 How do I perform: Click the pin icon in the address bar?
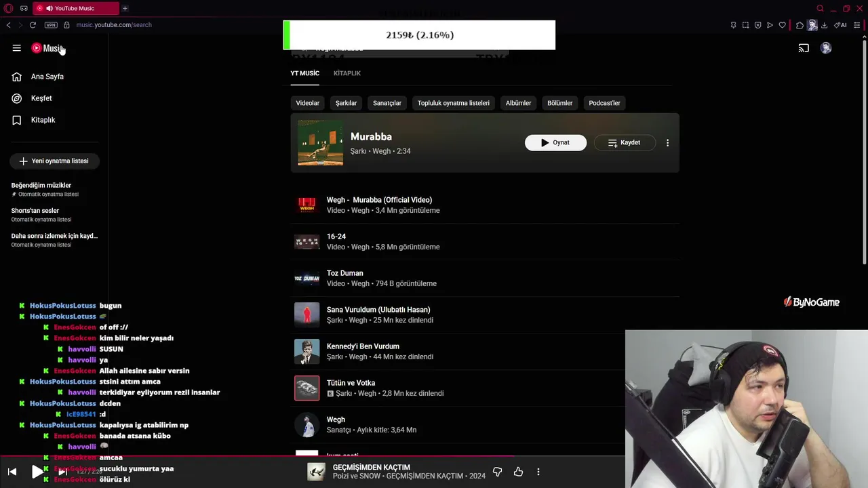(733, 25)
